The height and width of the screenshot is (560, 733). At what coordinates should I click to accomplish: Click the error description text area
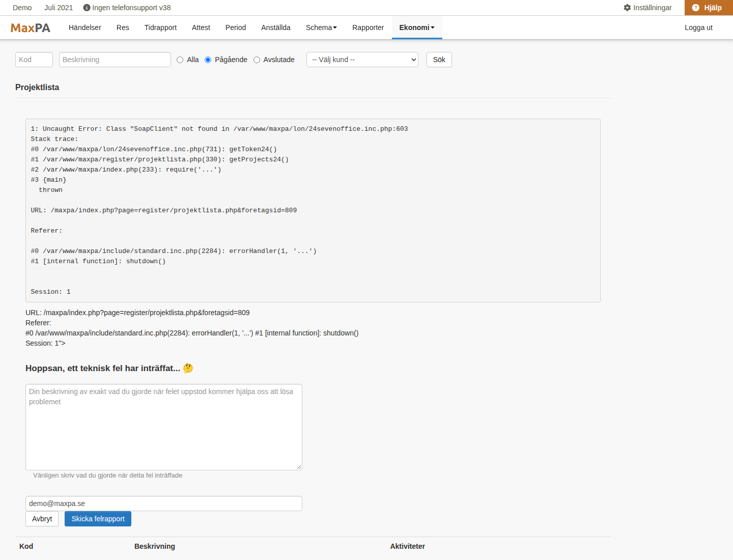tap(164, 427)
